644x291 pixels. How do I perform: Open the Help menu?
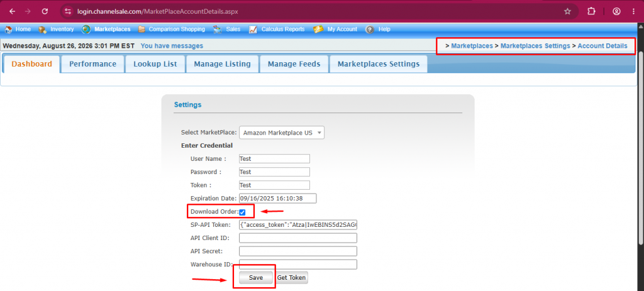pos(384,29)
